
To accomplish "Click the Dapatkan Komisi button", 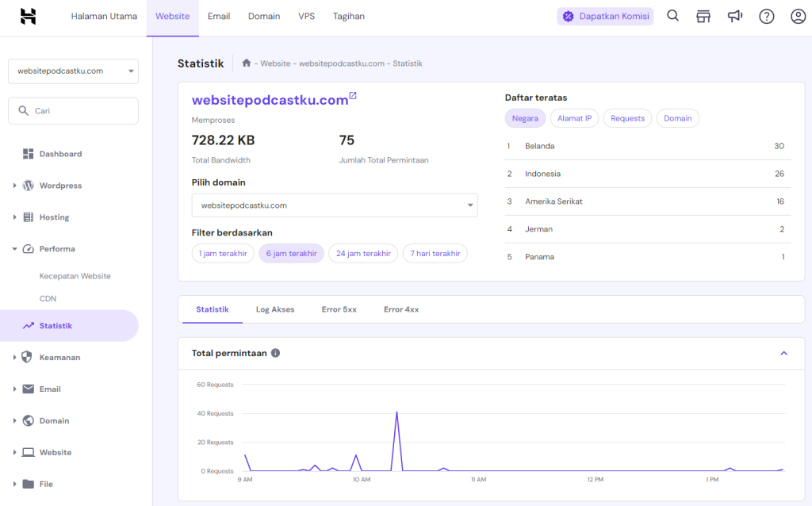I will (x=605, y=15).
